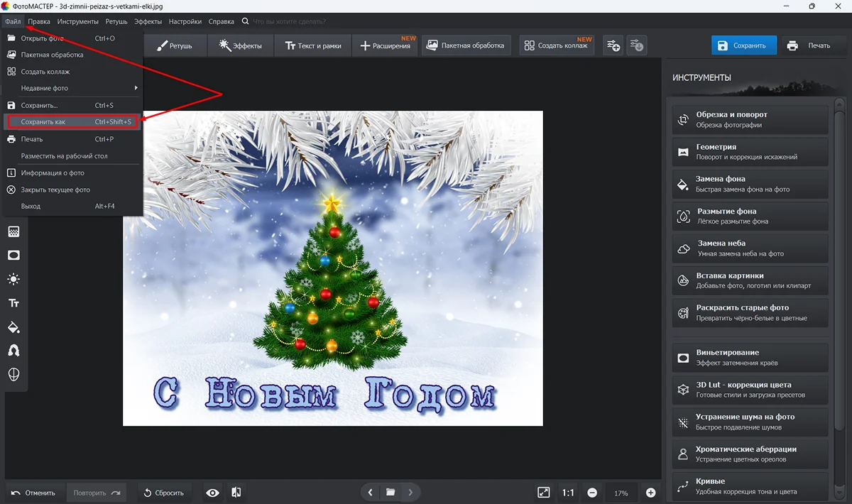Set zoom to 1:1 actual size
The height and width of the screenshot is (504, 852).
tap(568, 493)
